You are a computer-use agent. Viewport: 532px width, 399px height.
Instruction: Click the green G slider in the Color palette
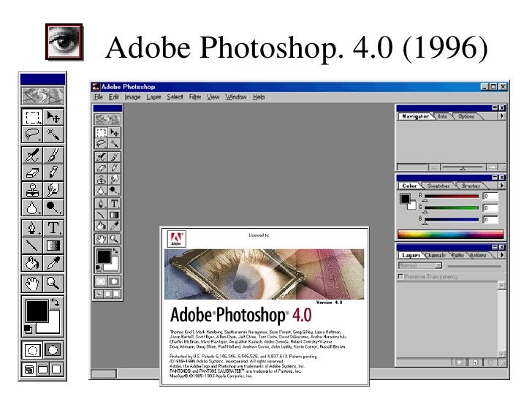tap(452, 208)
